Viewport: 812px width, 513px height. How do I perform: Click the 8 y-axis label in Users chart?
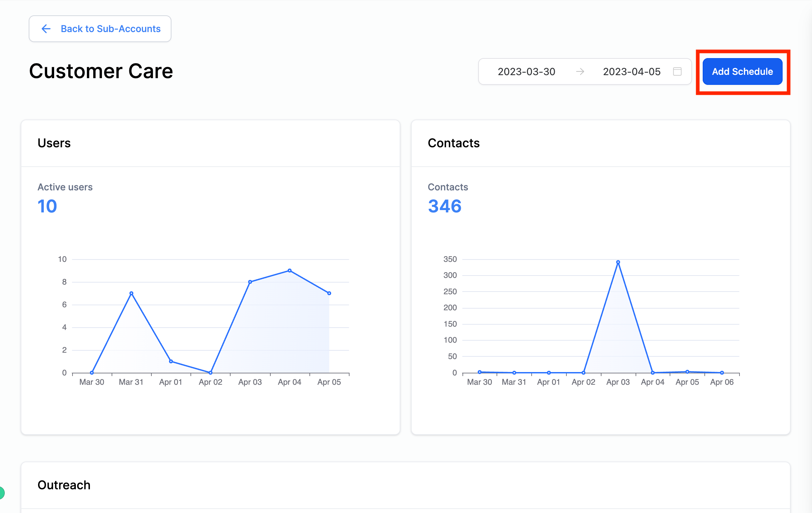[x=64, y=282]
